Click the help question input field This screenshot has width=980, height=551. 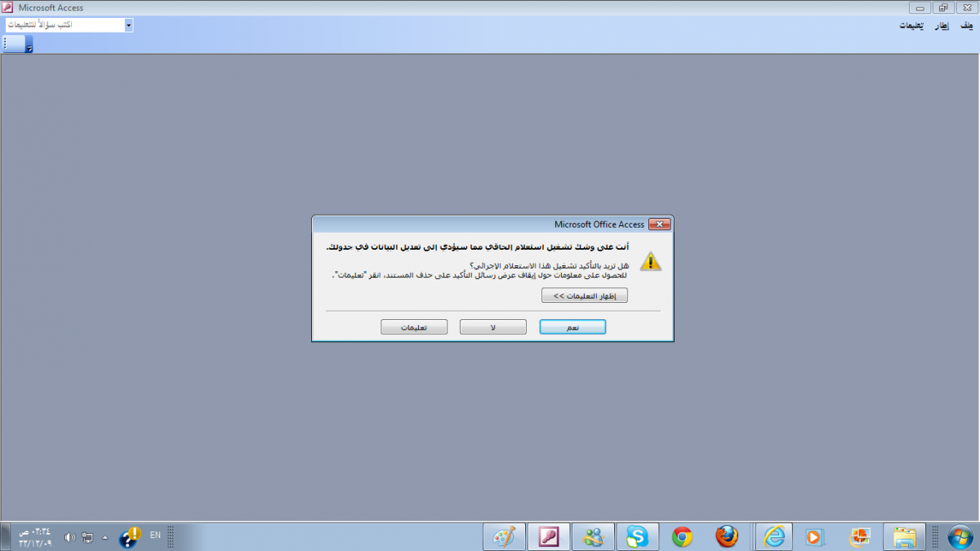[65, 25]
